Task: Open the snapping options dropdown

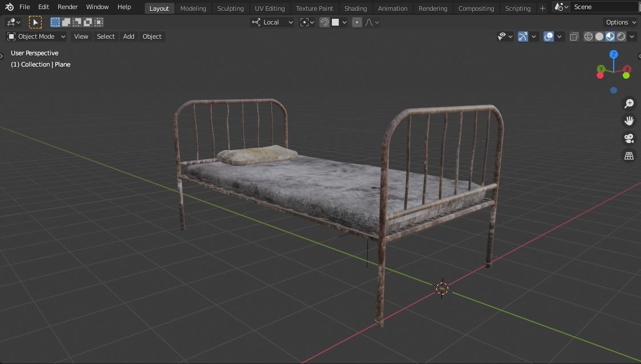Action: (x=339, y=22)
